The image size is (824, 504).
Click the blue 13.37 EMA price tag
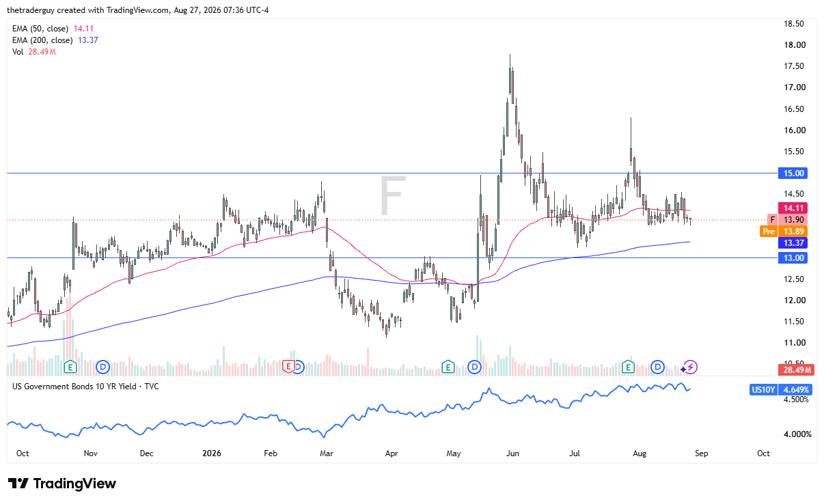point(794,243)
